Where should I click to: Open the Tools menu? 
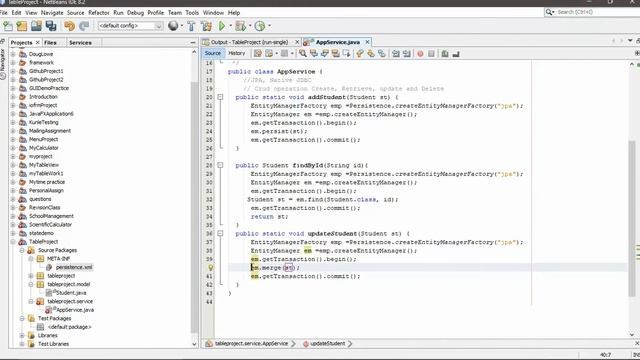[x=192, y=13]
